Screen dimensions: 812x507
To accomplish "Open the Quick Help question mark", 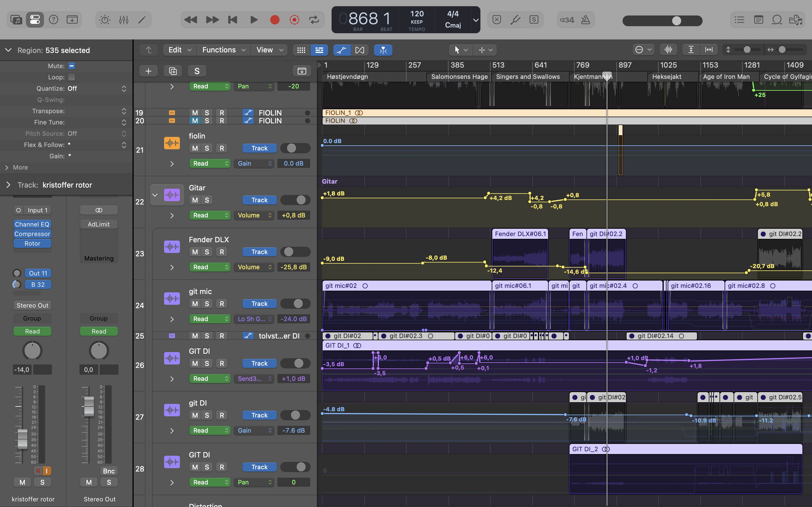I will point(54,20).
